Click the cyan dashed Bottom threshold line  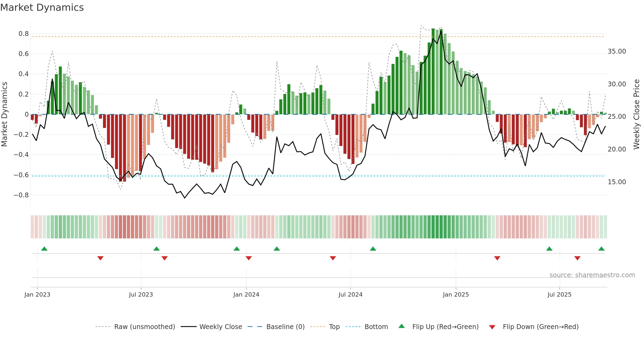[318, 176]
